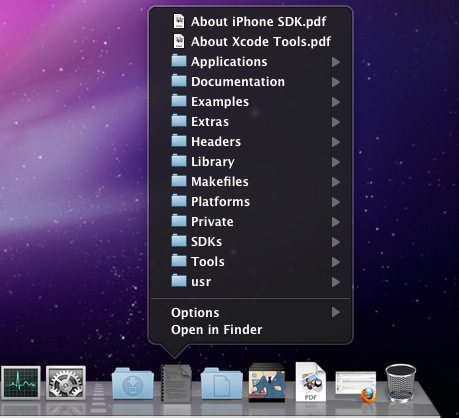The width and height of the screenshot is (459, 419).
Task: Click the SDKs folder icon
Action: [x=179, y=241]
